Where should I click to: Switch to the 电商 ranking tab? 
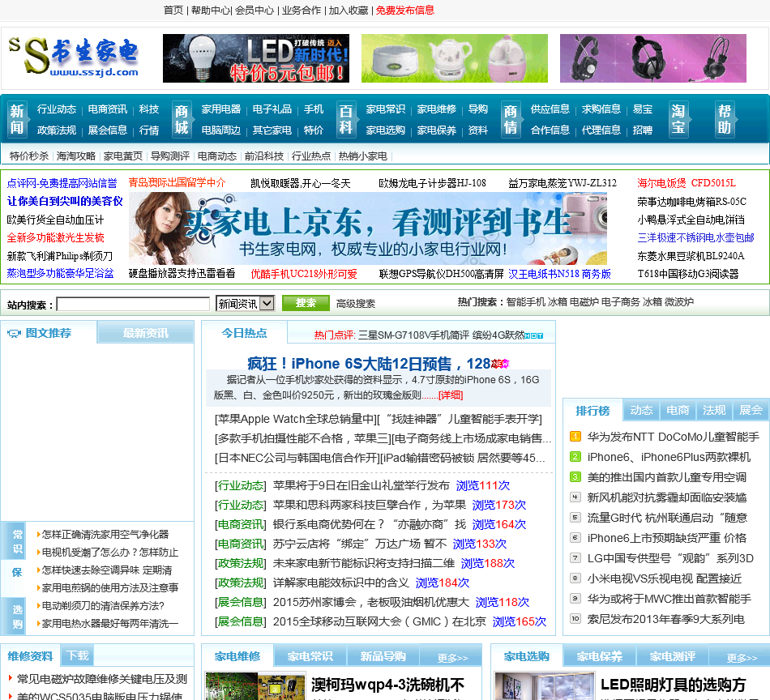click(x=678, y=411)
